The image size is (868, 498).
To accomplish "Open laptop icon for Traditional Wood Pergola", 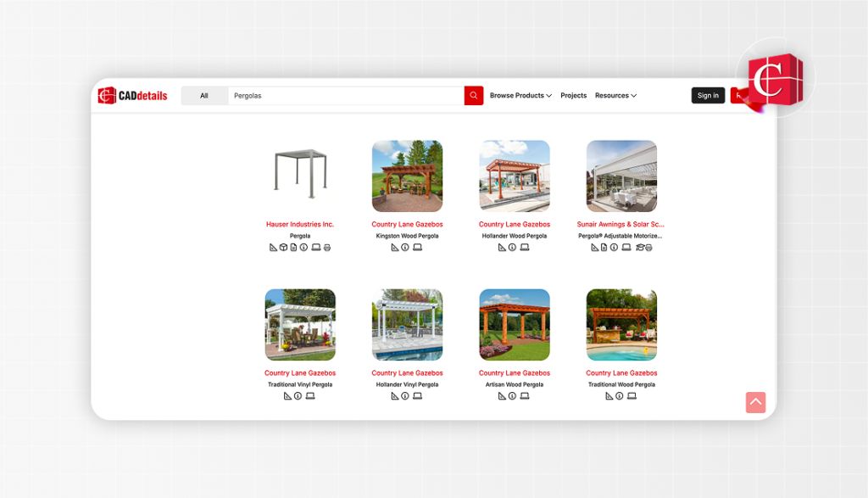I will pos(632,396).
